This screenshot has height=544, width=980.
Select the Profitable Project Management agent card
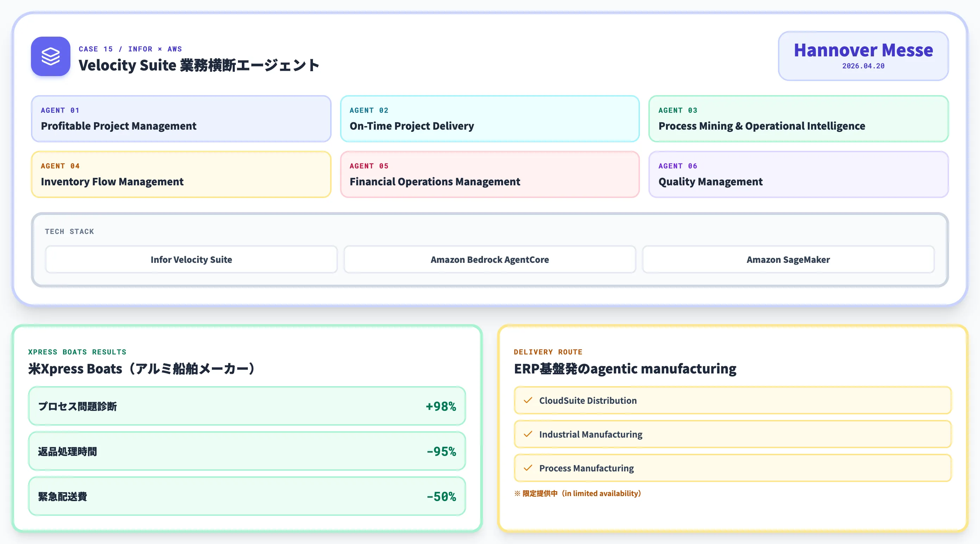[x=181, y=119]
